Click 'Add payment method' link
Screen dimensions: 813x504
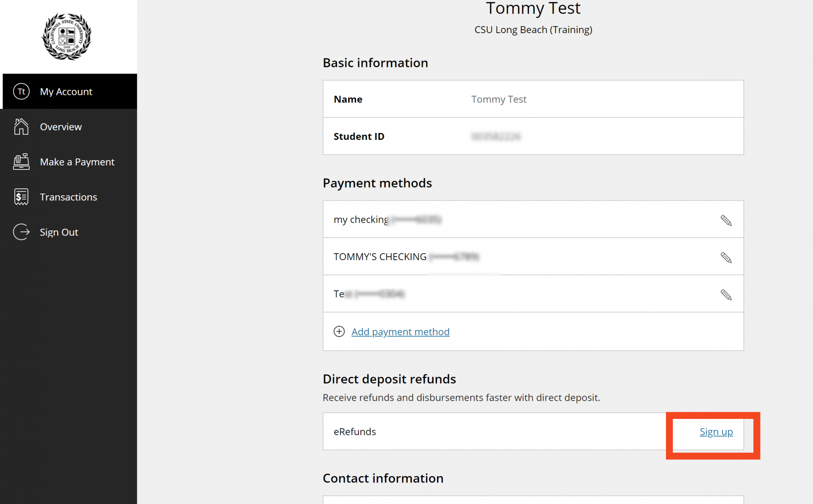(400, 332)
